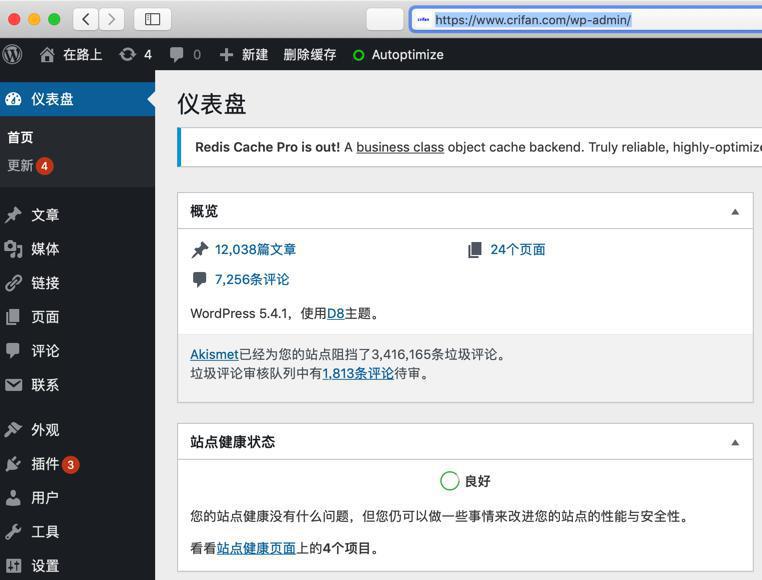This screenshot has width=762, height=580.
Task: Open the 24个页面 link
Action: (x=518, y=250)
